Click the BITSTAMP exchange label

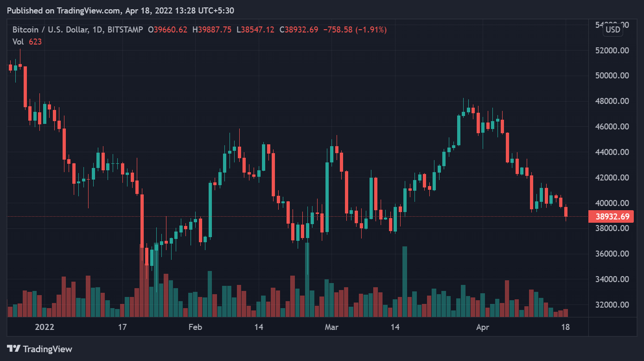(x=125, y=30)
